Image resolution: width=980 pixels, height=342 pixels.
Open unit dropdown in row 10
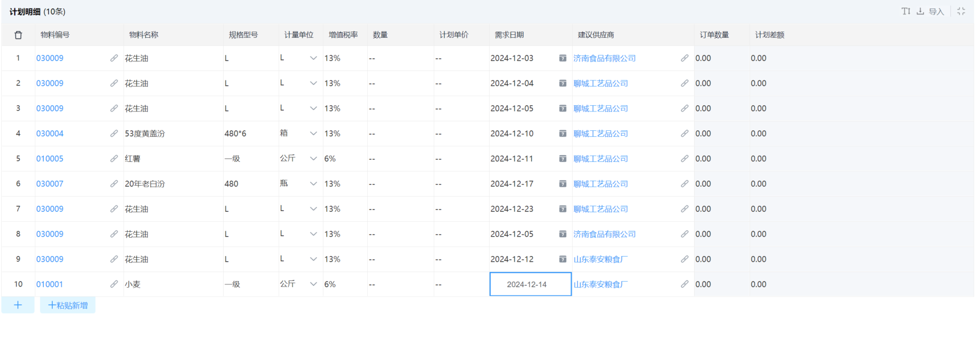pos(313,284)
